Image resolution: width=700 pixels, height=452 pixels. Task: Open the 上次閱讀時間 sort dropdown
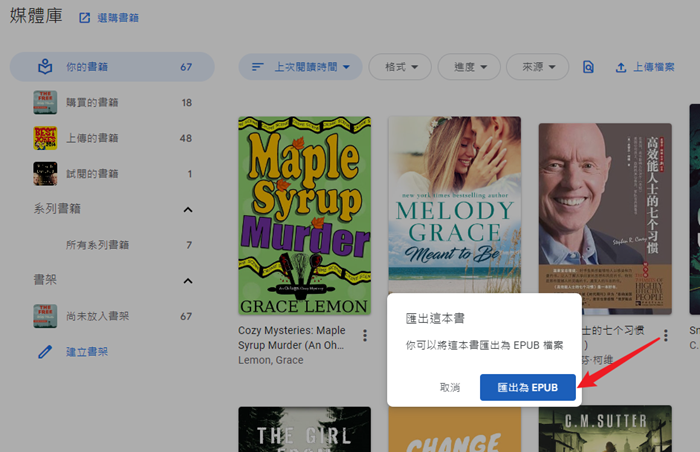pyautogui.click(x=300, y=67)
